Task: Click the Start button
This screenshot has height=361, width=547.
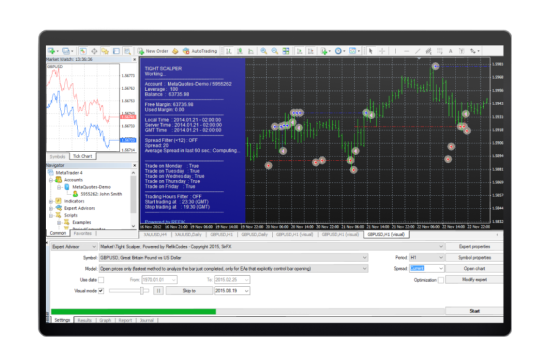Action: pyautogui.click(x=474, y=311)
